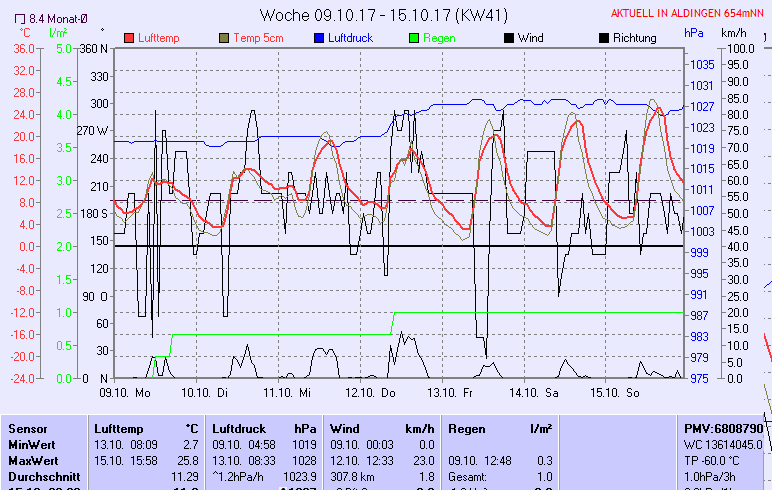Click the olive Temp 5cm legend swatch
Image resolution: width=772 pixels, height=490 pixels.
click(x=224, y=38)
